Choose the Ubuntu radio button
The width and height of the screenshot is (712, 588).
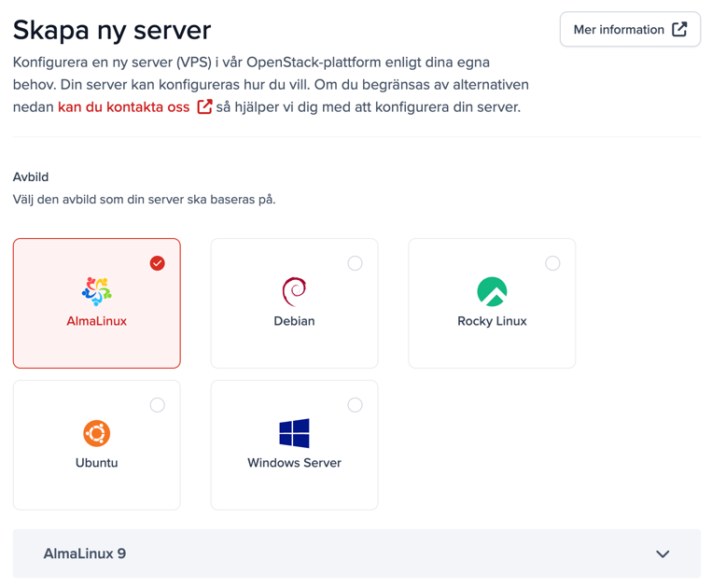click(x=158, y=405)
